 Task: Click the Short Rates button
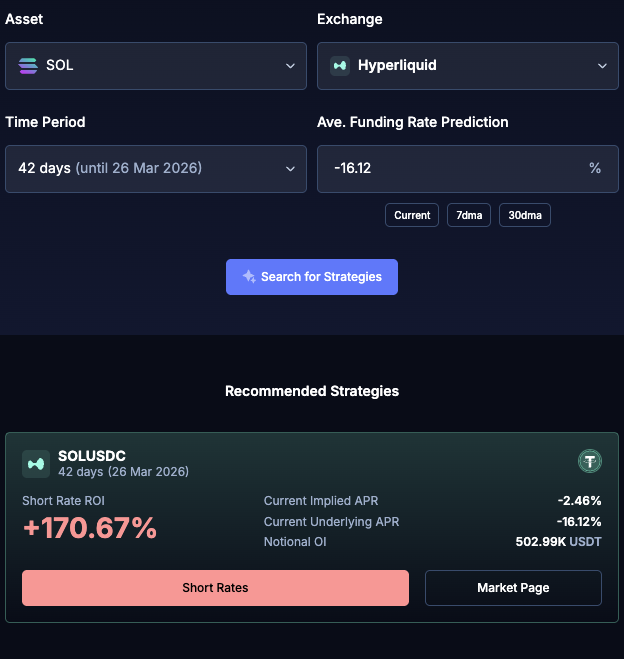(x=215, y=588)
